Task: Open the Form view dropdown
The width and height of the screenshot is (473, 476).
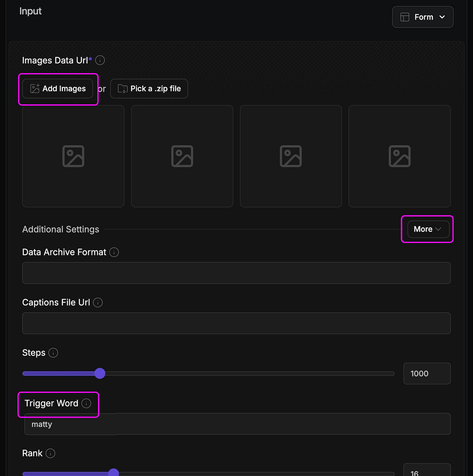Action: 423,17
